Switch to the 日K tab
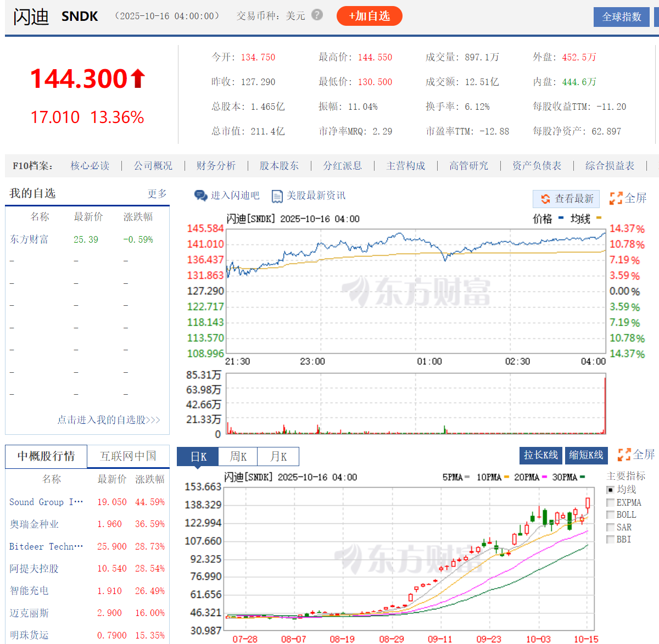This screenshot has width=659, height=644. 198,457
